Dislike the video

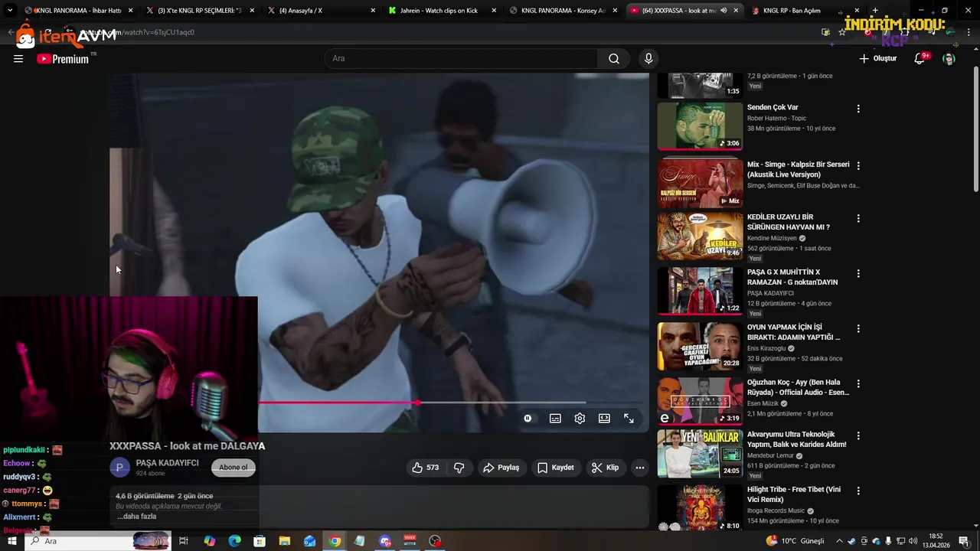(459, 468)
